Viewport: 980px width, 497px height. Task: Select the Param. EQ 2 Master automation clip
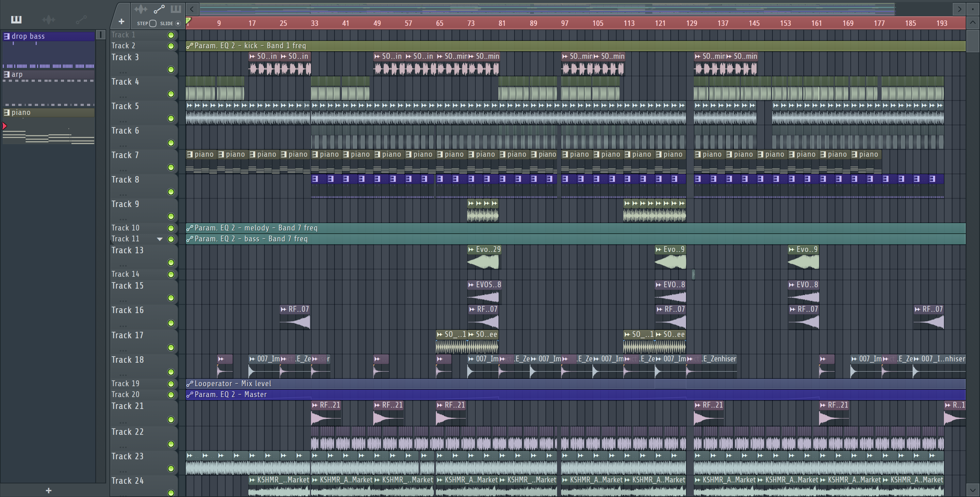(576, 395)
